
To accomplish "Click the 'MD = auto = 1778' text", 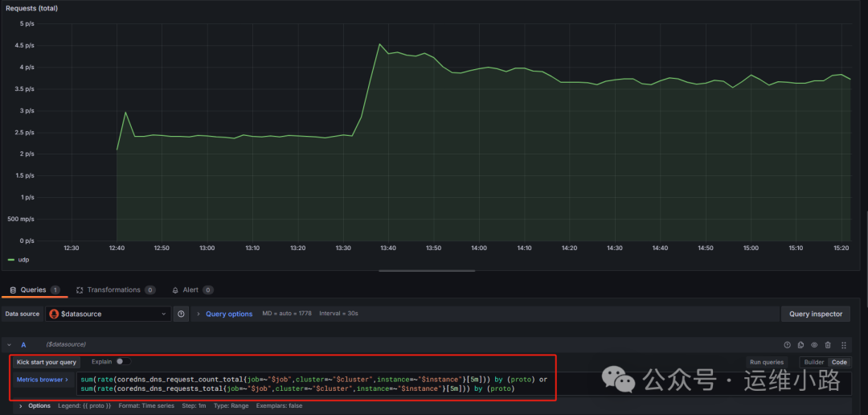I will click(x=287, y=314).
